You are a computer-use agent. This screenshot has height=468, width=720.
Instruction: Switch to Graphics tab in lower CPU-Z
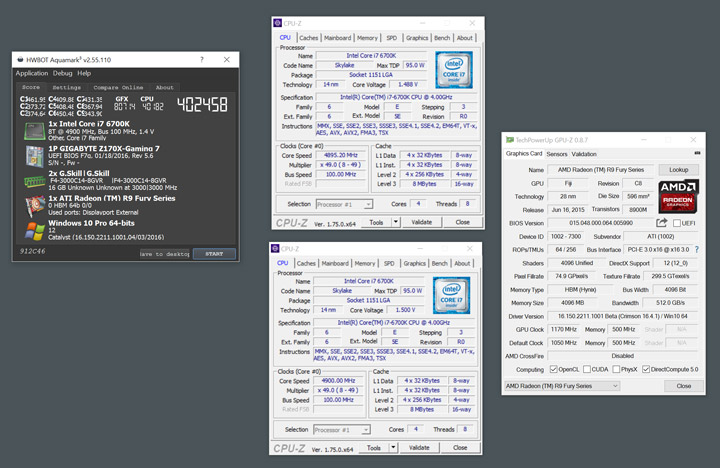tap(415, 263)
